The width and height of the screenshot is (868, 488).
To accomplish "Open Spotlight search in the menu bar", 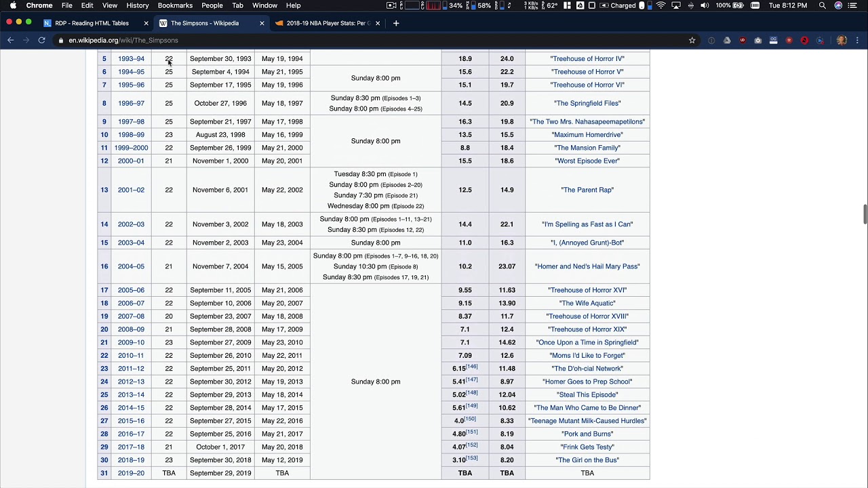I will (x=822, y=5).
